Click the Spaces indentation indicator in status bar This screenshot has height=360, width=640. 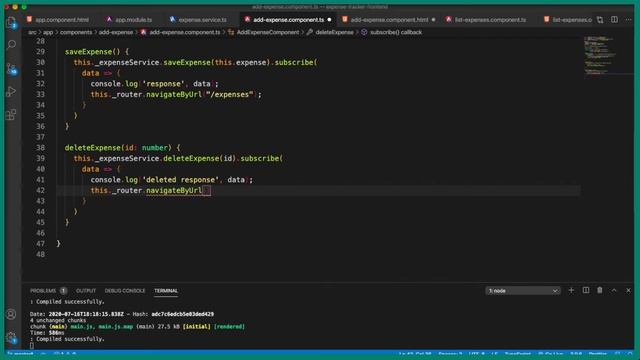pyautogui.click(x=450, y=353)
